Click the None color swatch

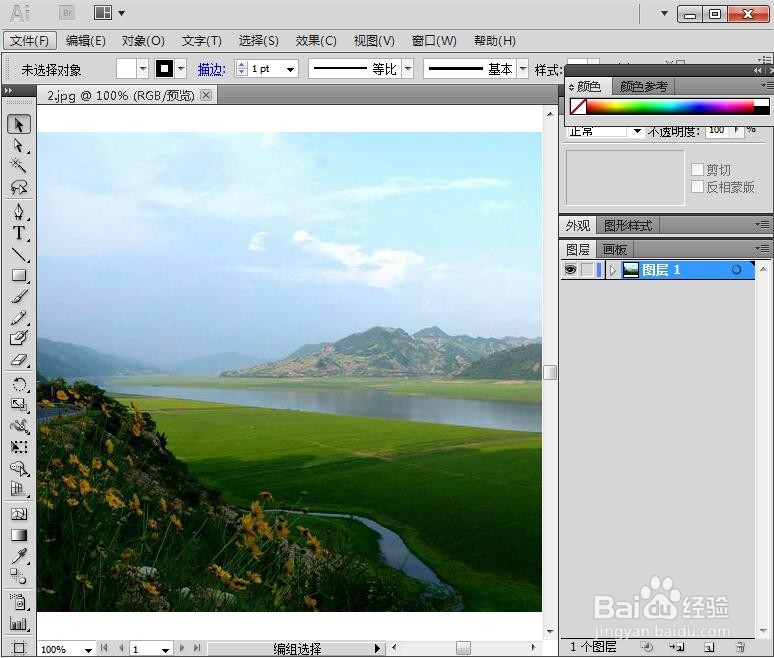[x=578, y=106]
